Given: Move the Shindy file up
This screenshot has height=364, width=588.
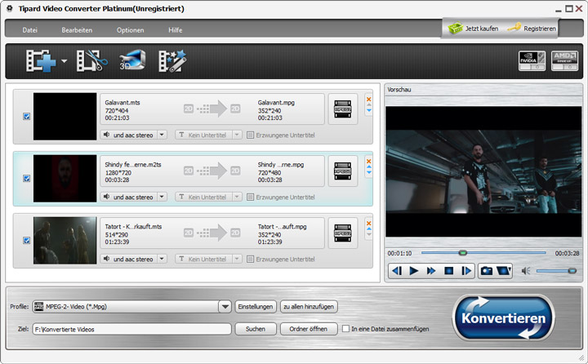Looking at the screenshot, I should coord(368,166).
